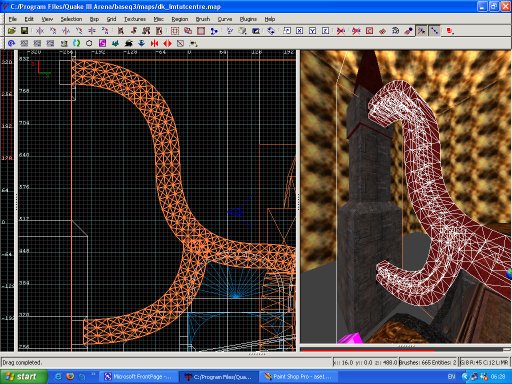Click the Select Partial Tall icon
The height and width of the screenshot is (384, 512).
pos(146,31)
